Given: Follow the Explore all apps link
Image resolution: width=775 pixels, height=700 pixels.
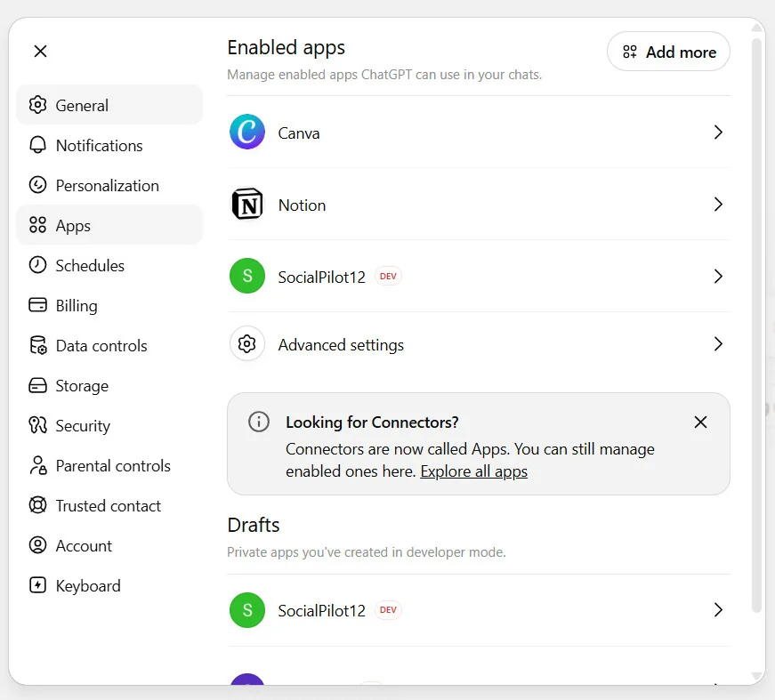Looking at the screenshot, I should [473, 471].
